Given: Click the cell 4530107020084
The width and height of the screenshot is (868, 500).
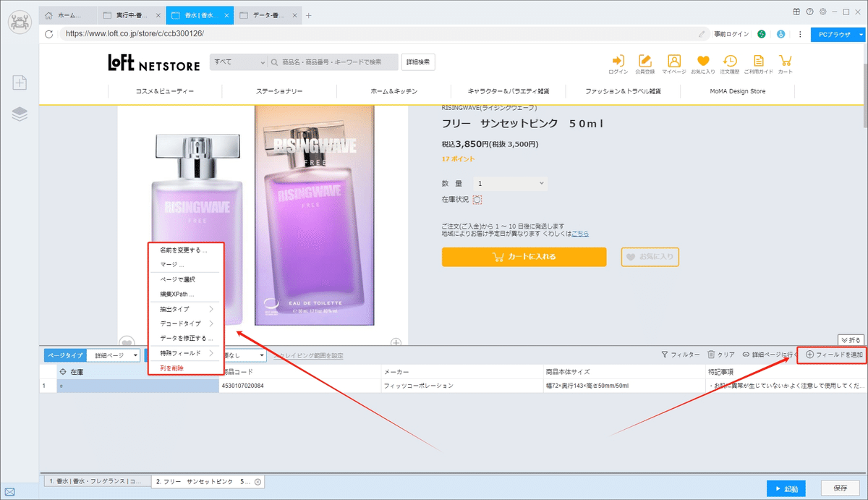Looking at the screenshot, I should click(x=299, y=386).
